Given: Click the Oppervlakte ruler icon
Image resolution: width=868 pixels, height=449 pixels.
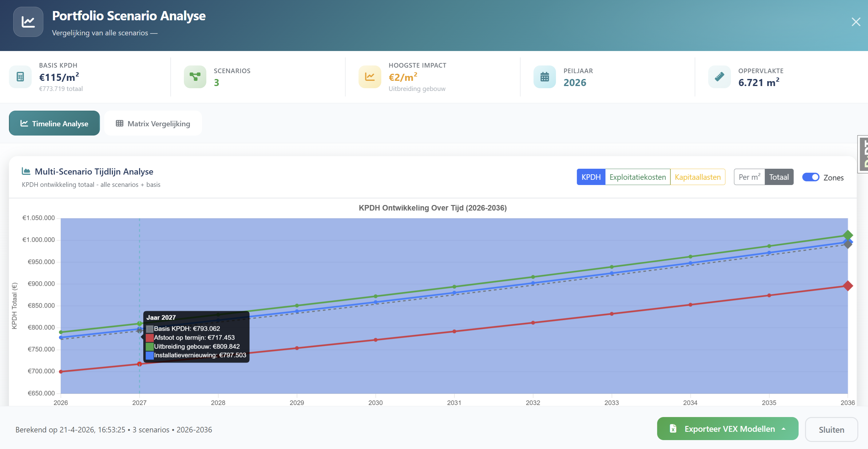Looking at the screenshot, I should pyautogui.click(x=719, y=77).
